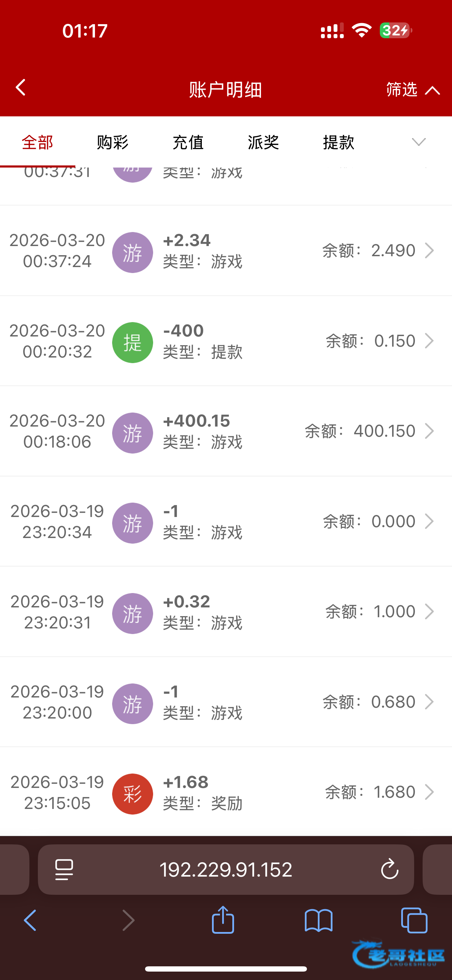Tap the purple 游 icon beside +400.15
Viewport: 452px width, 980px height.
click(132, 433)
